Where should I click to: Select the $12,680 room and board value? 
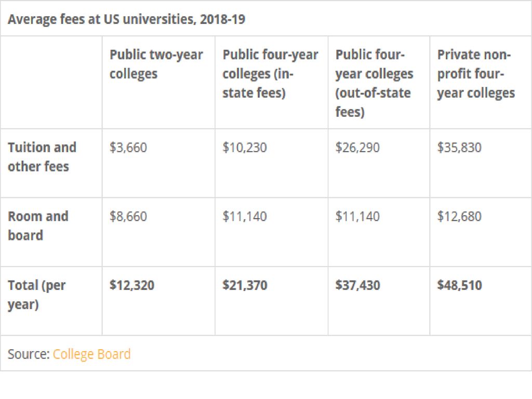[459, 216]
